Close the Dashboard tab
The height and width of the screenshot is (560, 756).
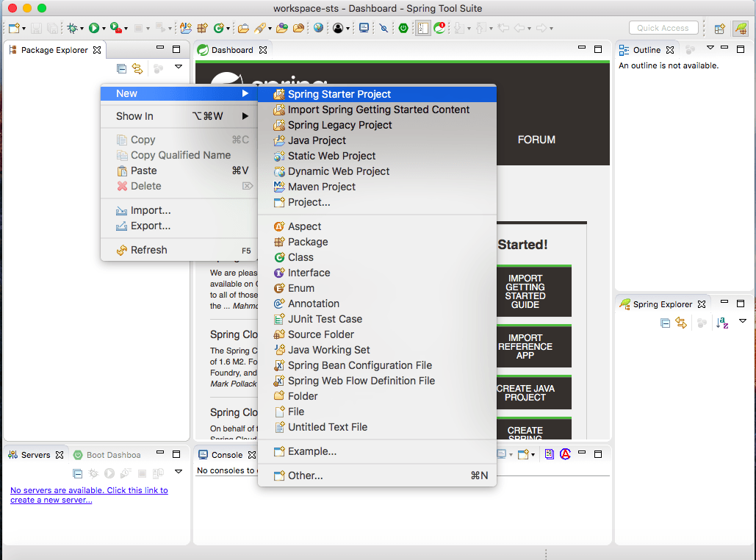263,50
